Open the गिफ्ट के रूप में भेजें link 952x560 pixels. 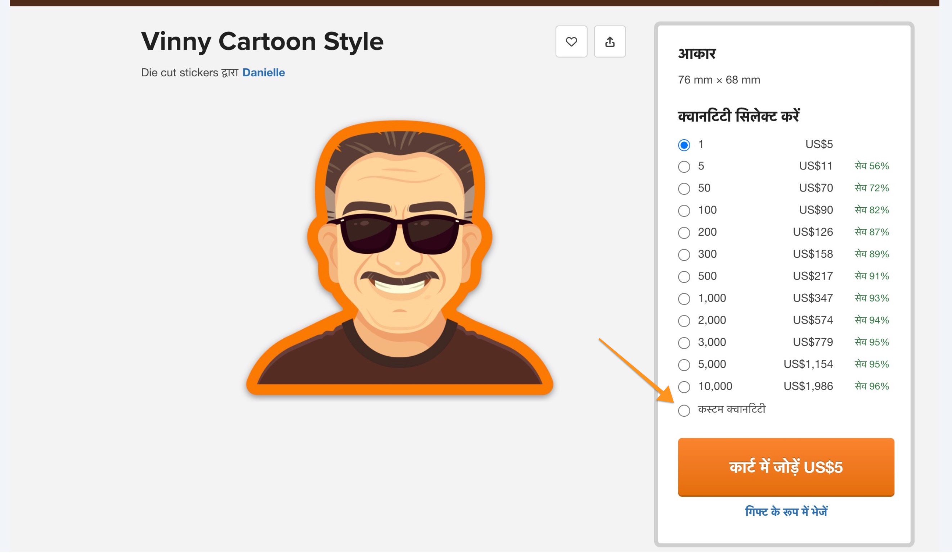coord(786,512)
